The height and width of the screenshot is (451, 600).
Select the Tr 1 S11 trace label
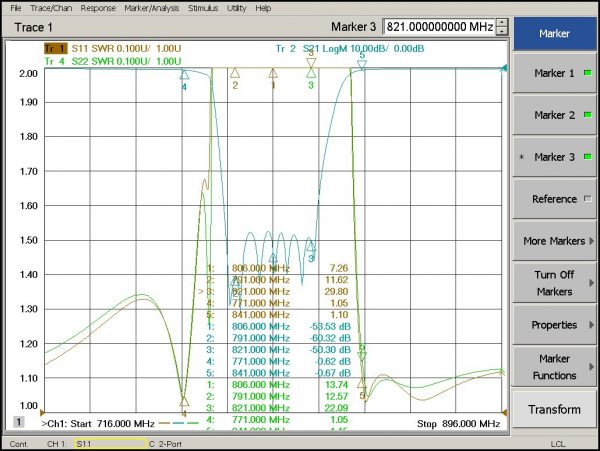pyautogui.click(x=112, y=49)
